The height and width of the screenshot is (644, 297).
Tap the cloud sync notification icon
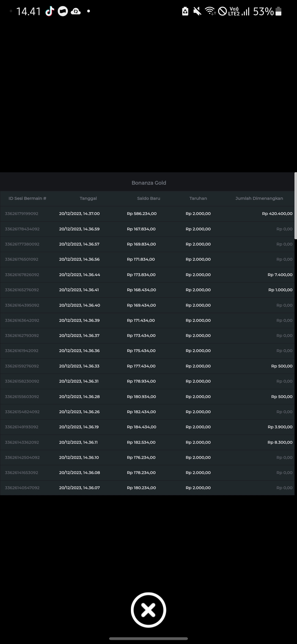[76, 11]
